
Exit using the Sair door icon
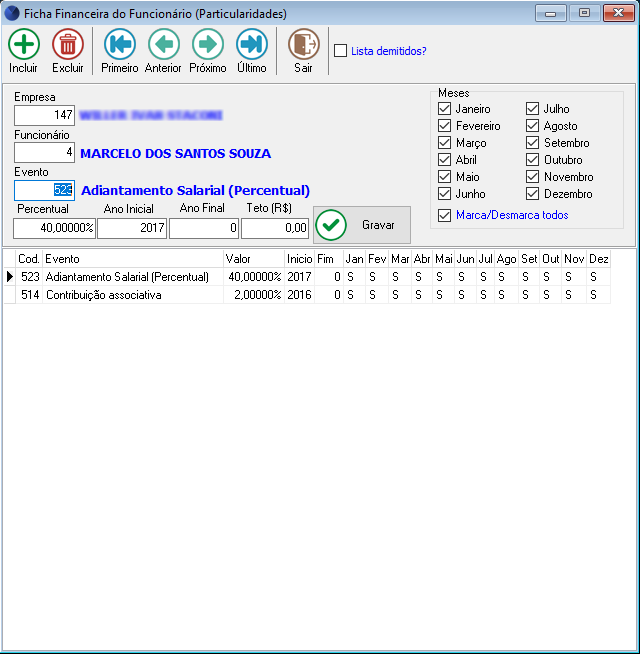click(303, 45)
